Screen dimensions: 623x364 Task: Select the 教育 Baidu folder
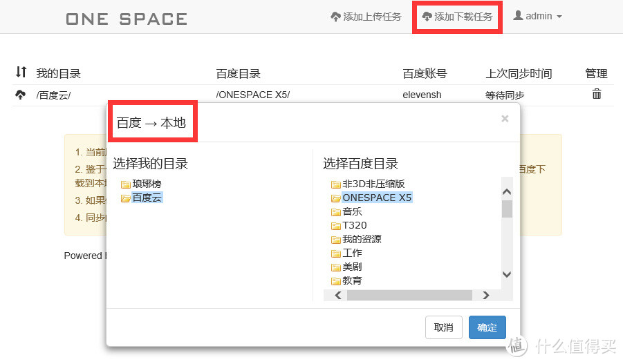(x=352, y=280)
